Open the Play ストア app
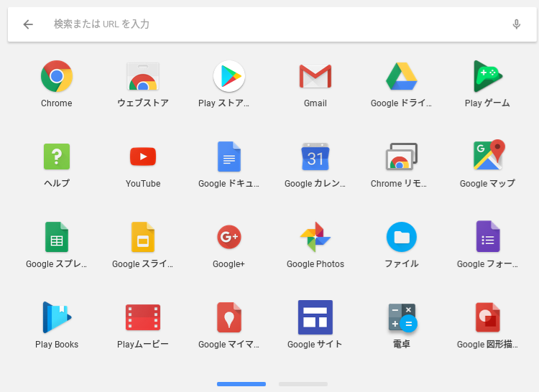539x392 pixels. tap(229, 76)
